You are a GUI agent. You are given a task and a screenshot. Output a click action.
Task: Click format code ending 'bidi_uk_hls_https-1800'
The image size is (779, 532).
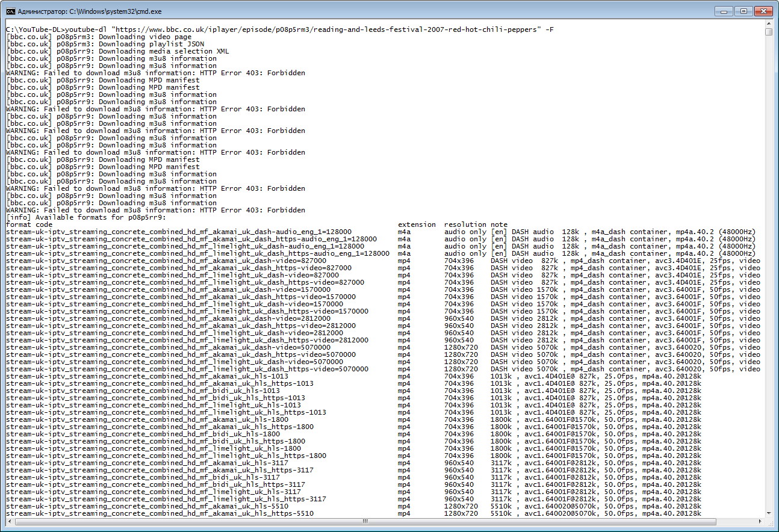156,441
